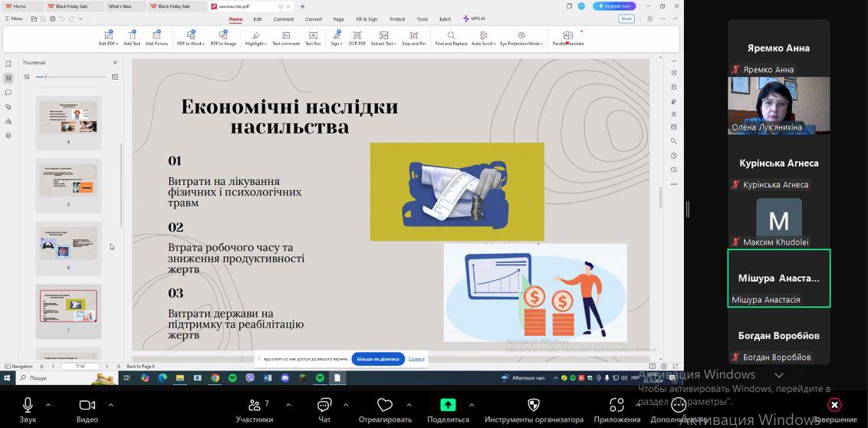The height and width of the screenshot is (428, 868).
Task: Toggle Zoom microphone with the Звук button
Action: coord(28,410)
